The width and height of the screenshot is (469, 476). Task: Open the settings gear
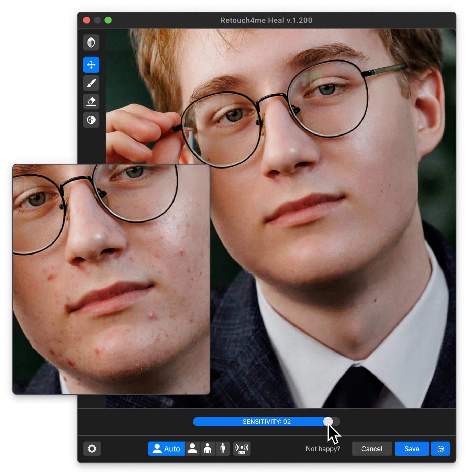92,448
